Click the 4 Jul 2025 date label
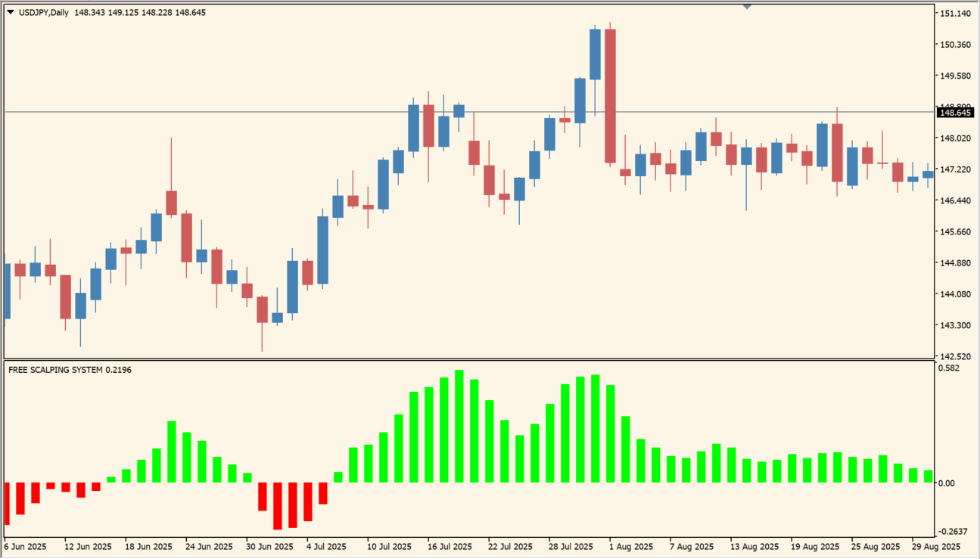Viewport: 980px width, 559px height. (x=325, y=546)
